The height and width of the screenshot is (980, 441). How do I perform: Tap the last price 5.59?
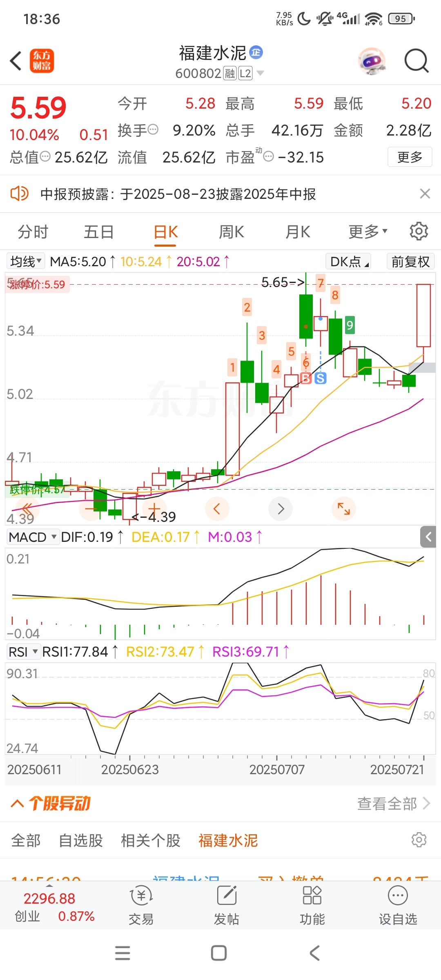pyautogui.click(x=38, y=108)
